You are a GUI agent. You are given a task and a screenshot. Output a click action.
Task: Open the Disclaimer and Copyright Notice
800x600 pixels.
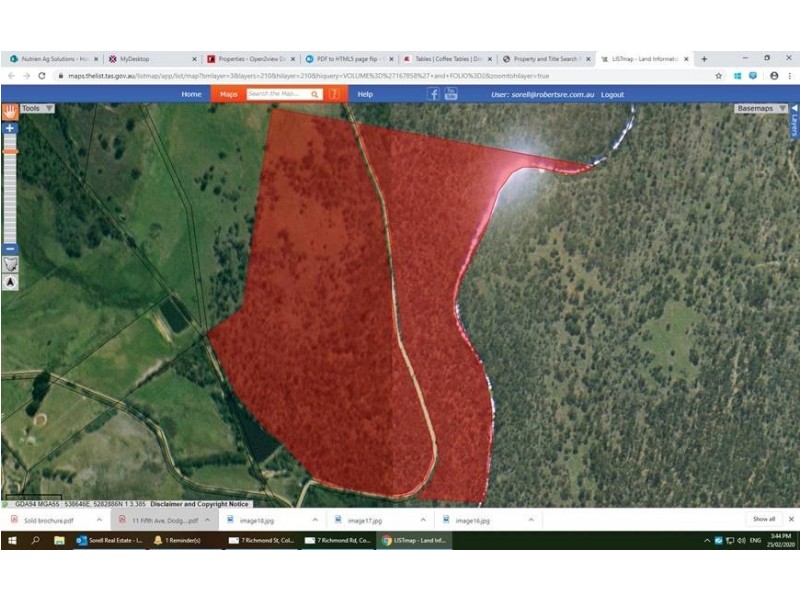(x=198, y=501)
